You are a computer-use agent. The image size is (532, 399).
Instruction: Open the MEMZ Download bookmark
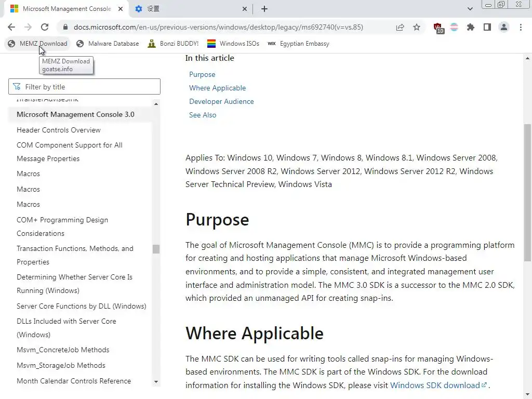[x=37, y=44]
